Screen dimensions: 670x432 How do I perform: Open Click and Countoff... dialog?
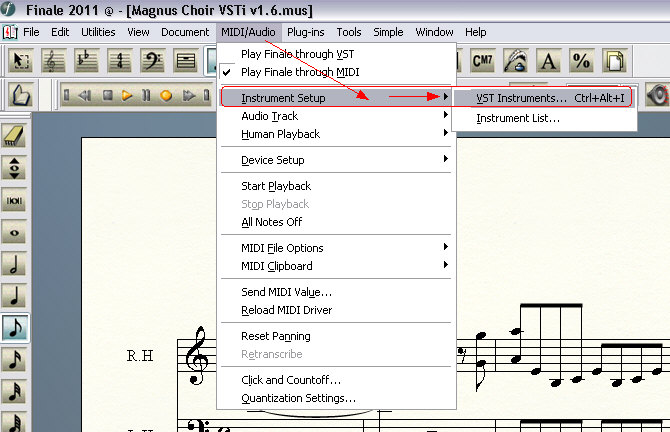pyautogui.click(x=336, y=380)
